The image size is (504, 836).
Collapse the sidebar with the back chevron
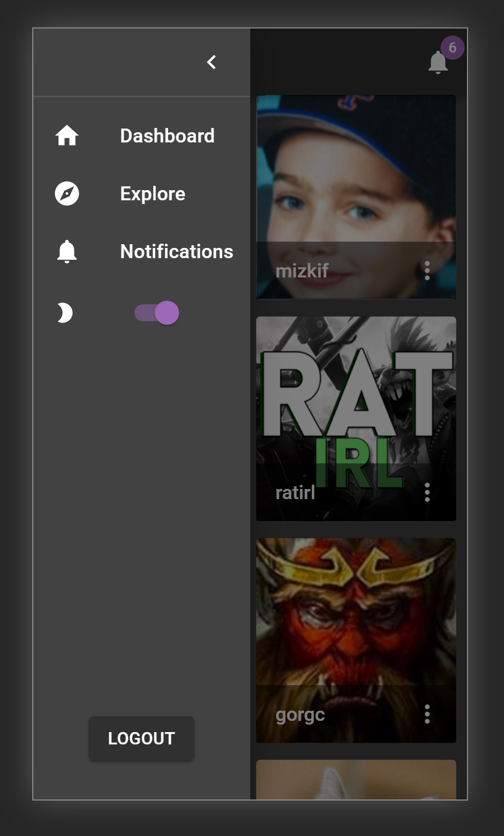(x=212, y=62)
